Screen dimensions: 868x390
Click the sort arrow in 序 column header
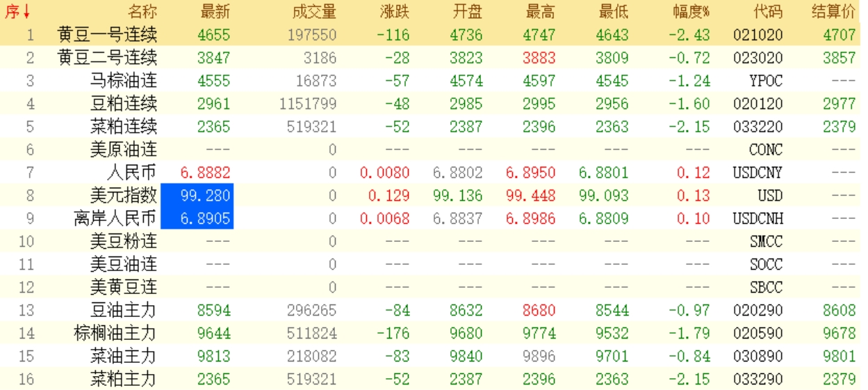pos(26,12)
